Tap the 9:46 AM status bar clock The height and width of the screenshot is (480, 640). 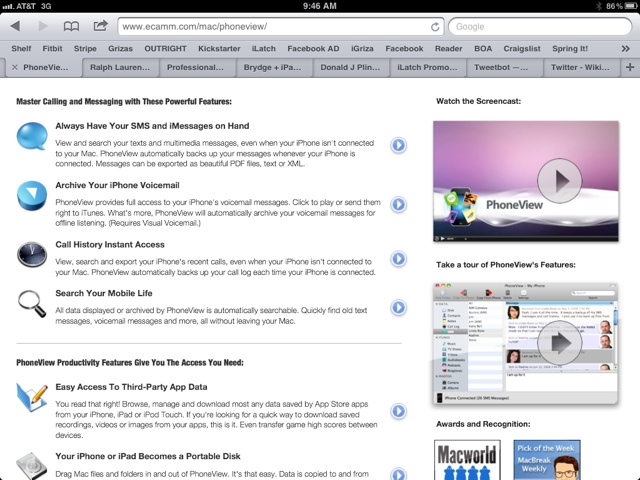click(320, 6)
